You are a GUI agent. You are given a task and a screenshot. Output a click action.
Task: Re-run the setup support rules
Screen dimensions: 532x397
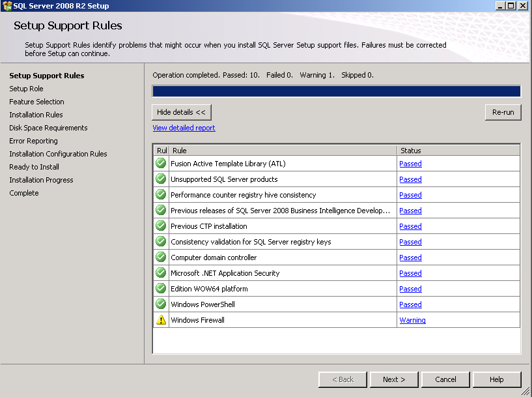[x=503, y=112]
